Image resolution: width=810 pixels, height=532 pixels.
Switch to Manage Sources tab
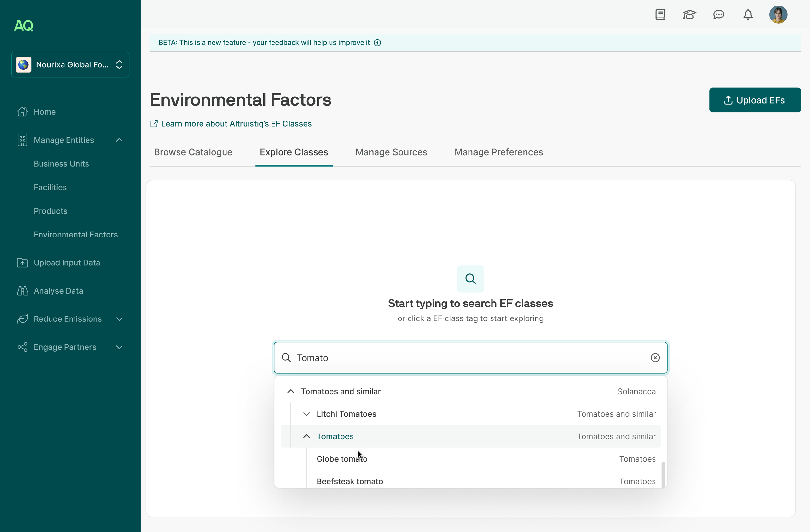(391, 152)
